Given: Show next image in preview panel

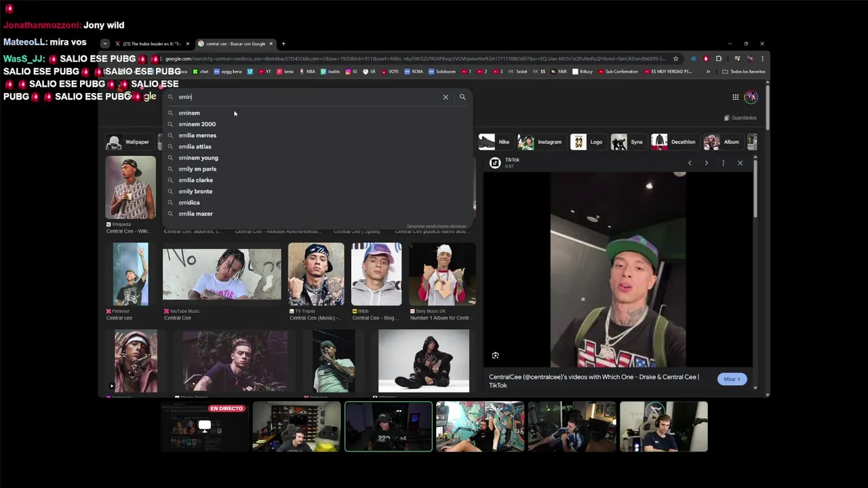Looking at the screenshot, I should pyautogui.click(x=706, y=163).
